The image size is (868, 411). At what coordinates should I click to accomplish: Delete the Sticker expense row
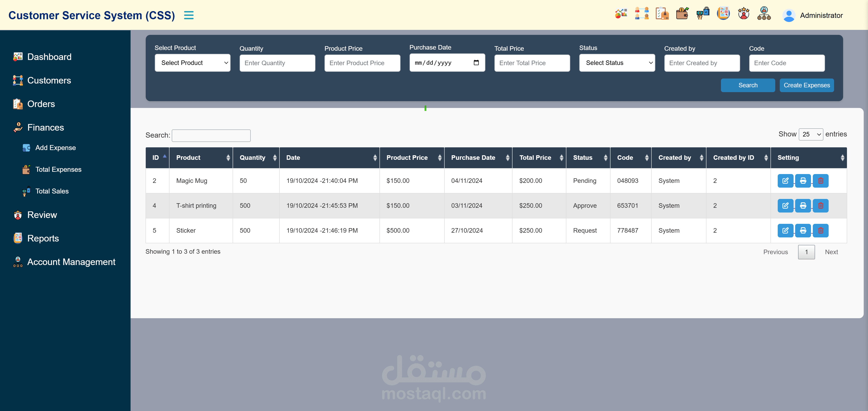click(820, 231)
